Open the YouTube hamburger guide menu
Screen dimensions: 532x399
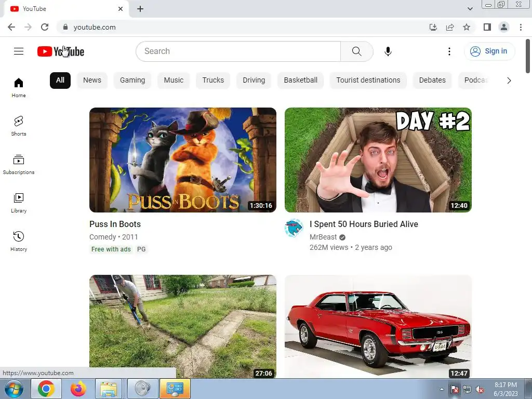click(x=19, y=51)
